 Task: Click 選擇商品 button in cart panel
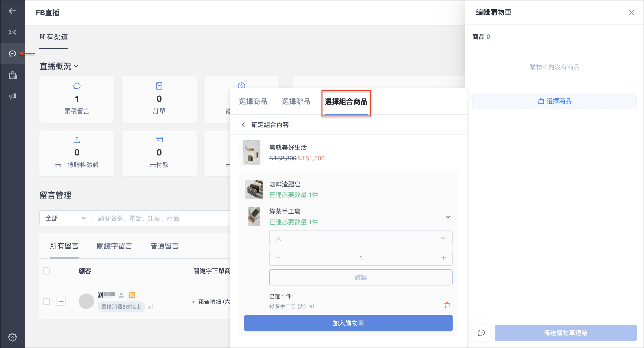[554, 101]
